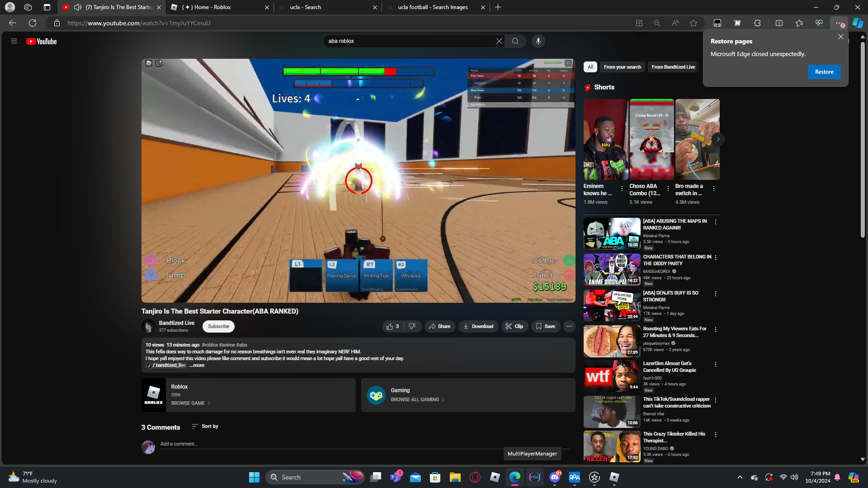Open the YouTube guide hamburger menu

14,41
